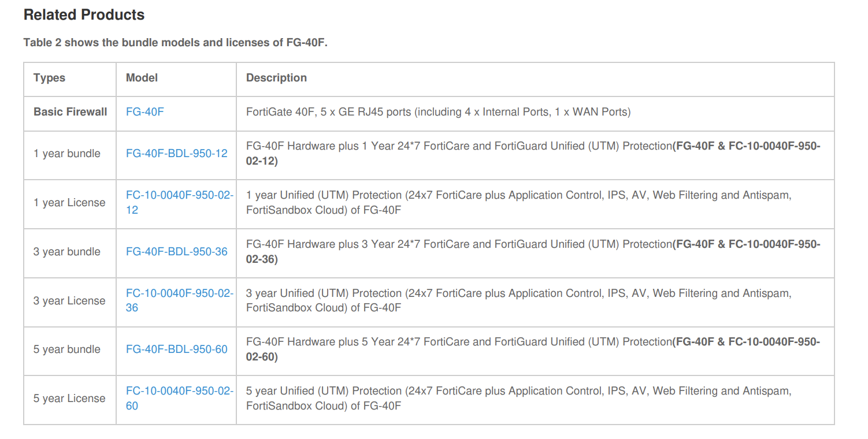
Task: Click the Related Products heading
Action: pyautogui.click(x=84, y=15)
